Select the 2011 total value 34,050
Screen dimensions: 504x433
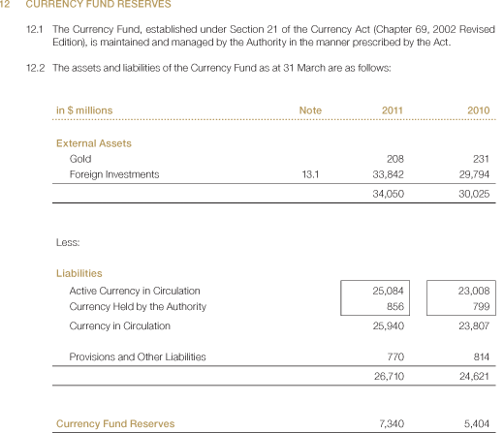click(x=388, y=194)
